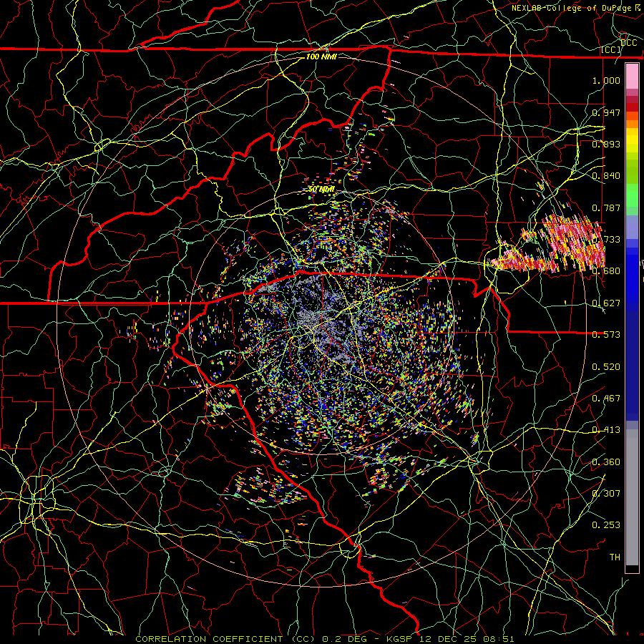Screen dimensions: 644x644
Task: Click the 0.840 scale value label
Action: click(606, 176)
